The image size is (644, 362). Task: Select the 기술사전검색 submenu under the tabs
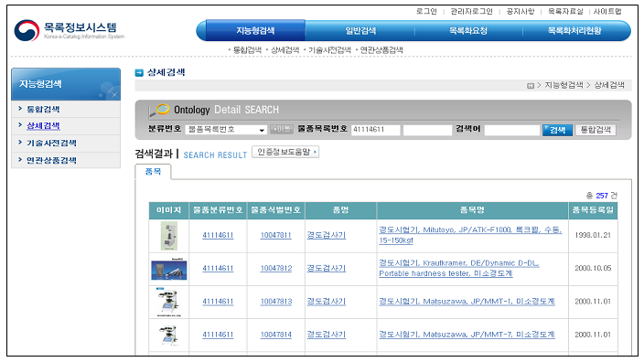330,50
